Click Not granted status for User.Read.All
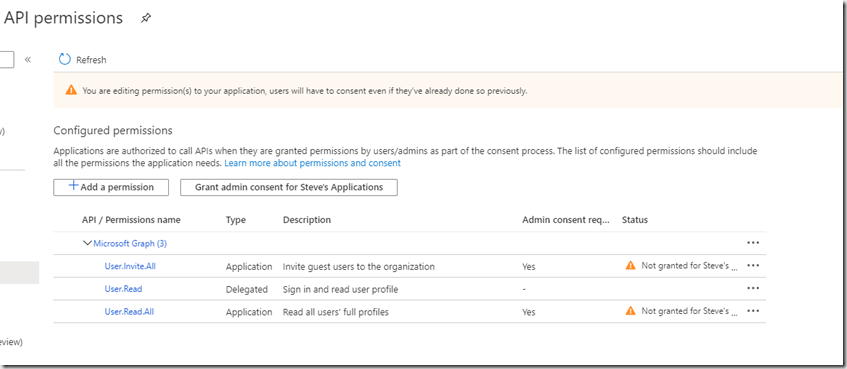The height and width of the screenshot is (369, 847). coord(689,311)
